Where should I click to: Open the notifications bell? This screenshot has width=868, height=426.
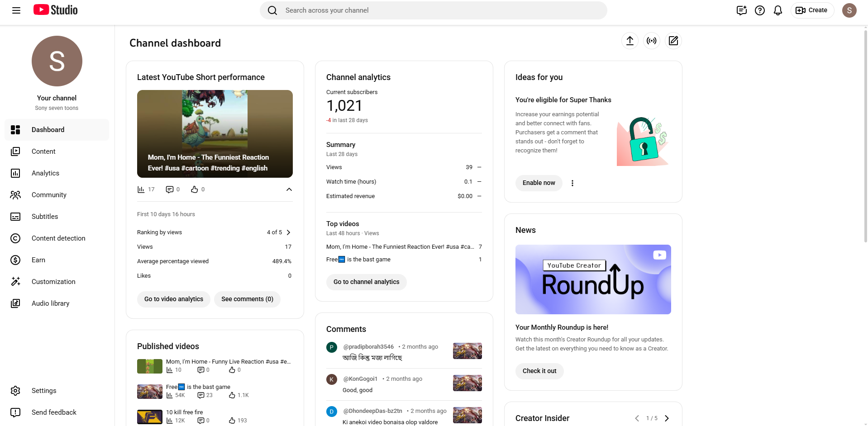click(x=777, y=10)
